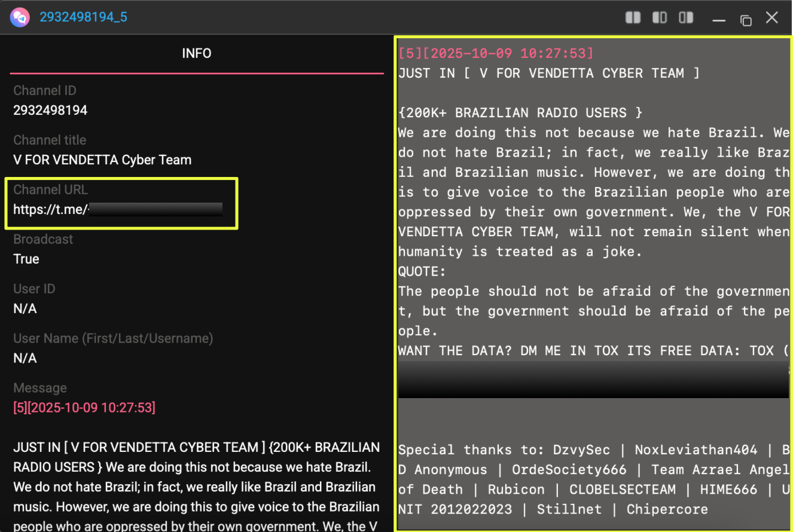
Task: Click the Channel ID value 2932498194
Action: [x=50, y=111]
